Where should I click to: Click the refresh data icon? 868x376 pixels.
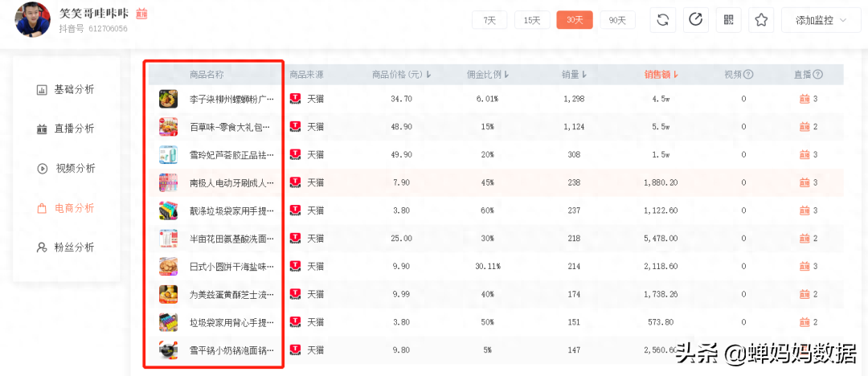pyautogui.click(x=662, y=20)
